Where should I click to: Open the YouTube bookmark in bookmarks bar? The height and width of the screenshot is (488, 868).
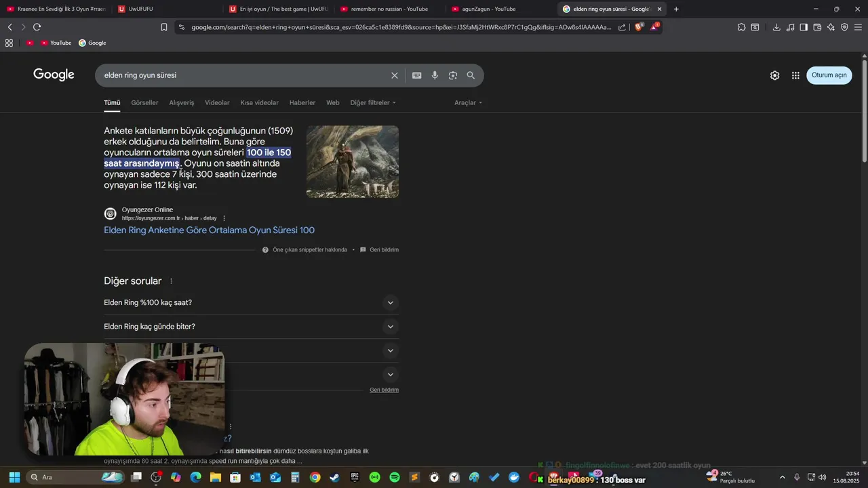pos(56,43)
